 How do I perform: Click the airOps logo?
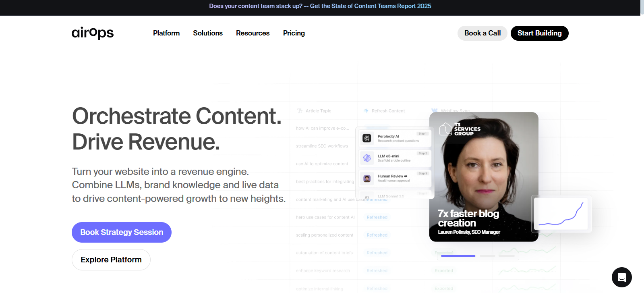tap(93, 33)
